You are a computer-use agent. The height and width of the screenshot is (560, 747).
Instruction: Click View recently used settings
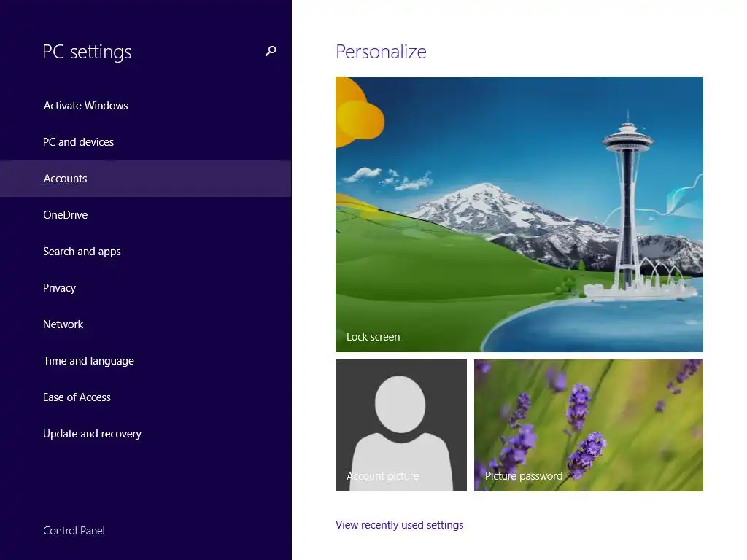point(399,525)
